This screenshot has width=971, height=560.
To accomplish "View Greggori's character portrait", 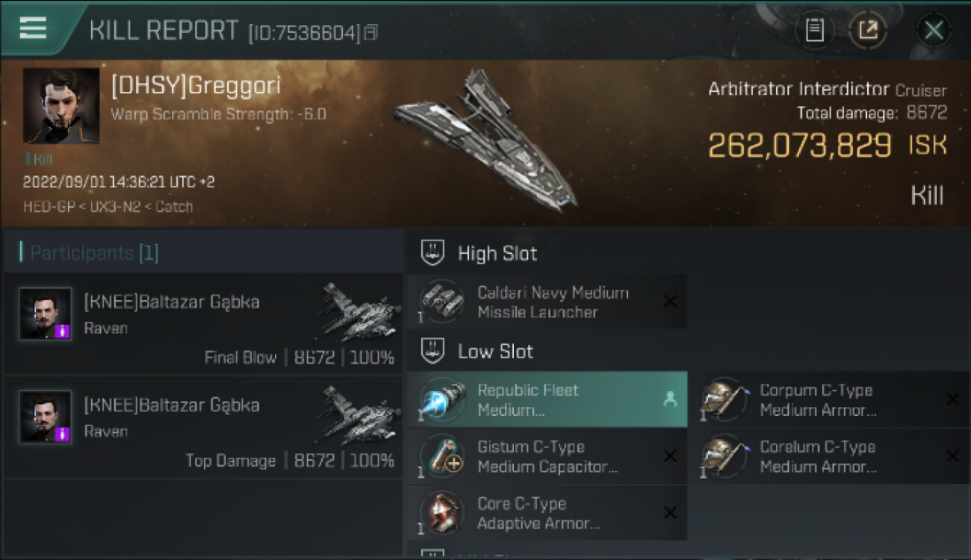I will (x=61, y=105).
